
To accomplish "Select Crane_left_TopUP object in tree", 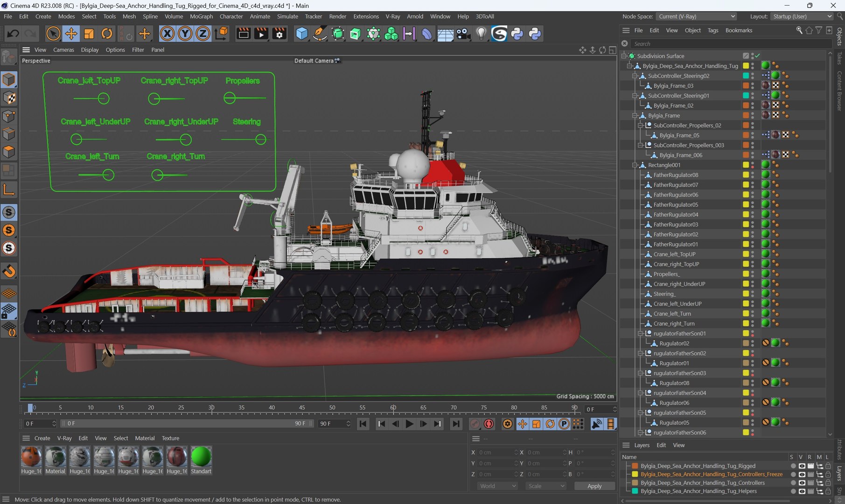I will [x=674, y=254].
